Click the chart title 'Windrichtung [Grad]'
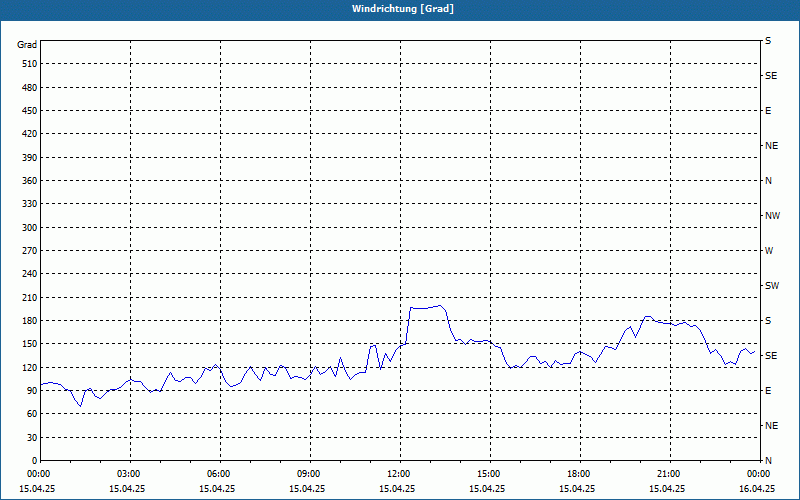The width and height of the screenshot is (800, 500). (403, 9)
